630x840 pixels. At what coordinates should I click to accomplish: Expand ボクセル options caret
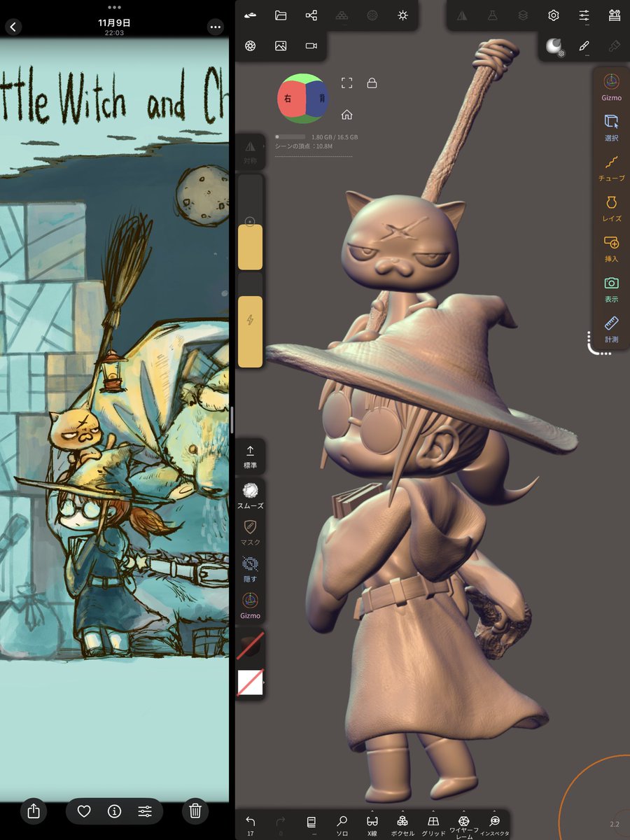click(402, 812)
